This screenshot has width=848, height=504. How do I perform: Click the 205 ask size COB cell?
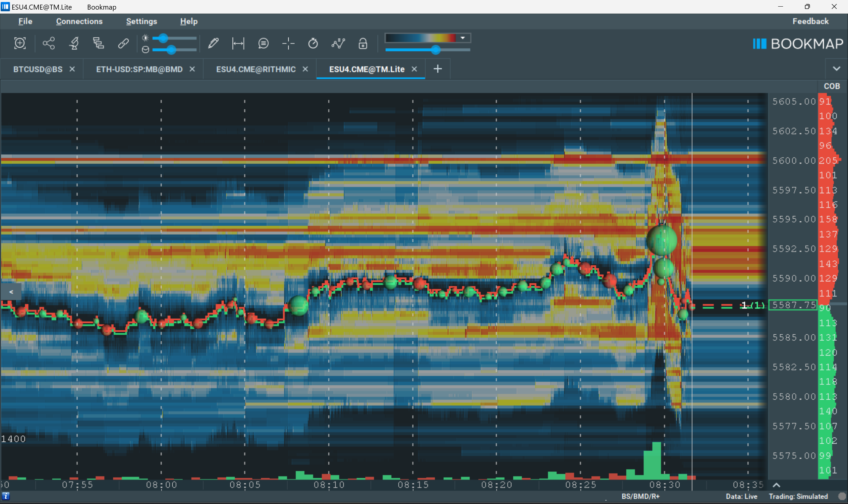click(828, 160)
